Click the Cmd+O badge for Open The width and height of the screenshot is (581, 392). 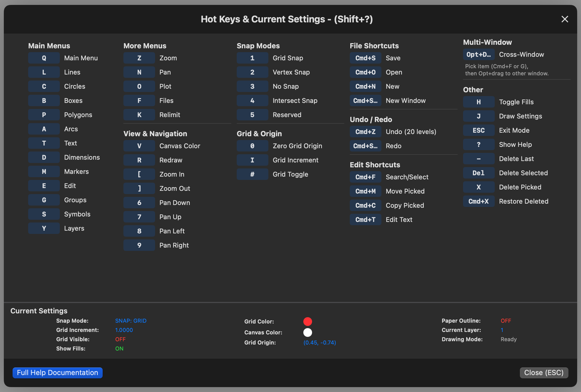366,72
